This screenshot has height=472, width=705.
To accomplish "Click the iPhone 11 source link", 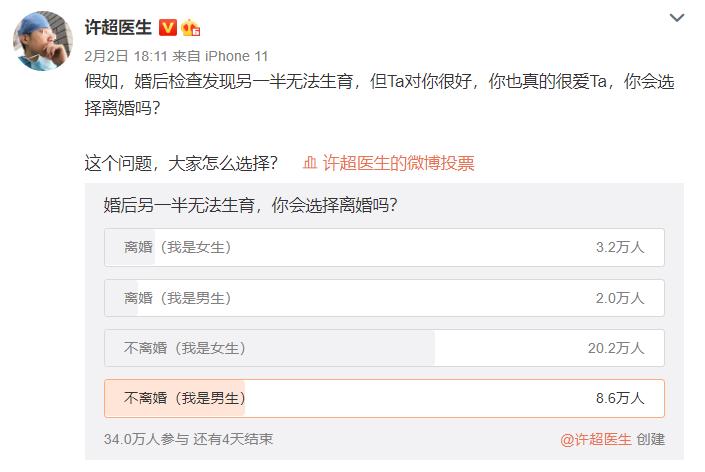I will [234, 56].
